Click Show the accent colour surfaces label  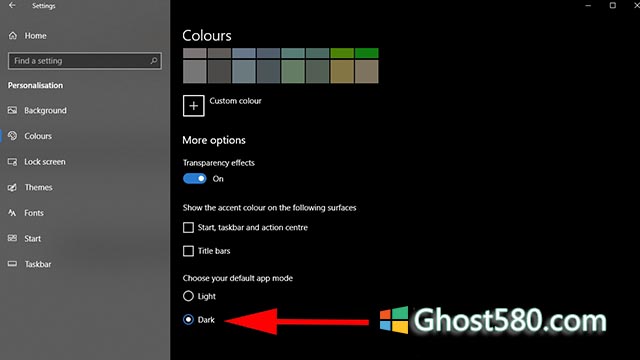[x=269, y=208]
